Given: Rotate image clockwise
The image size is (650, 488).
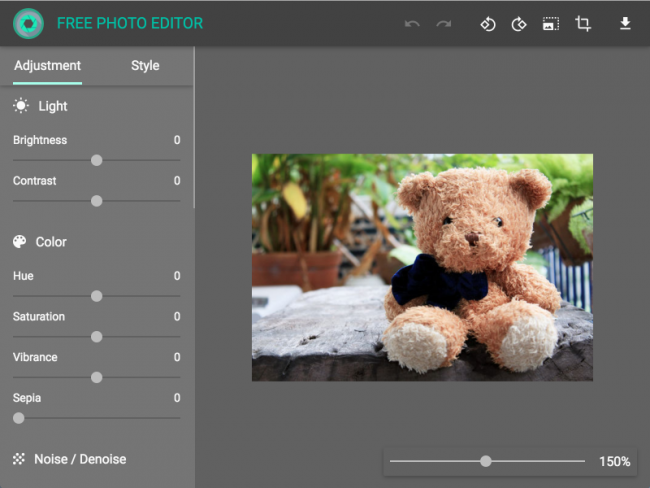Looking at the screenshot, I should tap(519, 24).
